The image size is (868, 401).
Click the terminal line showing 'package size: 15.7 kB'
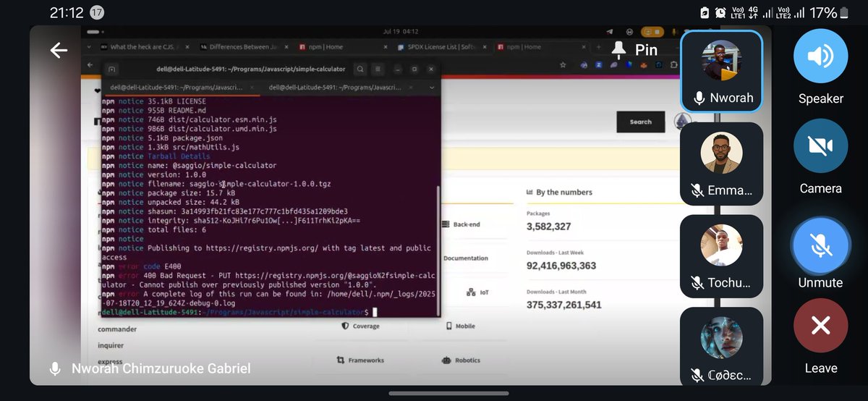169,193
